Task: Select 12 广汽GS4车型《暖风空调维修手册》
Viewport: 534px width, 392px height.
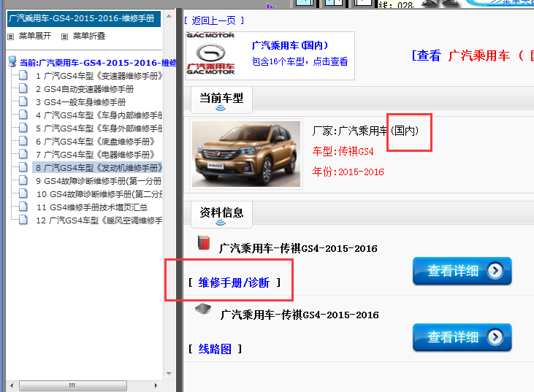Action: point(99,220)
